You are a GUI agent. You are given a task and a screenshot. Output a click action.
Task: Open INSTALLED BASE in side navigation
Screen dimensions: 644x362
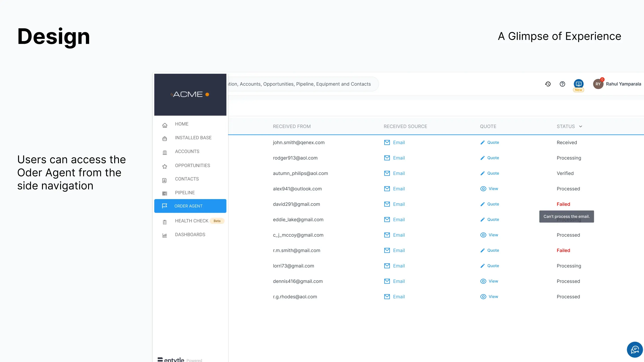[x=193, y=138]
